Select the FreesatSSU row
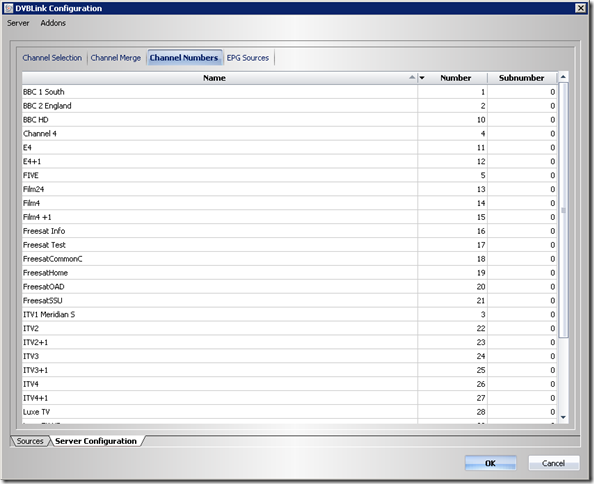The image size is (594, 484). pyautogui.click(x=289, y=301)
